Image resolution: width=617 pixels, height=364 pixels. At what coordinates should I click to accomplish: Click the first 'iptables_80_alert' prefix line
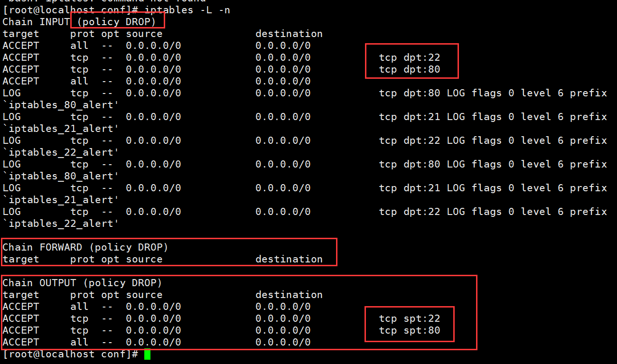(x=61, y=105)
